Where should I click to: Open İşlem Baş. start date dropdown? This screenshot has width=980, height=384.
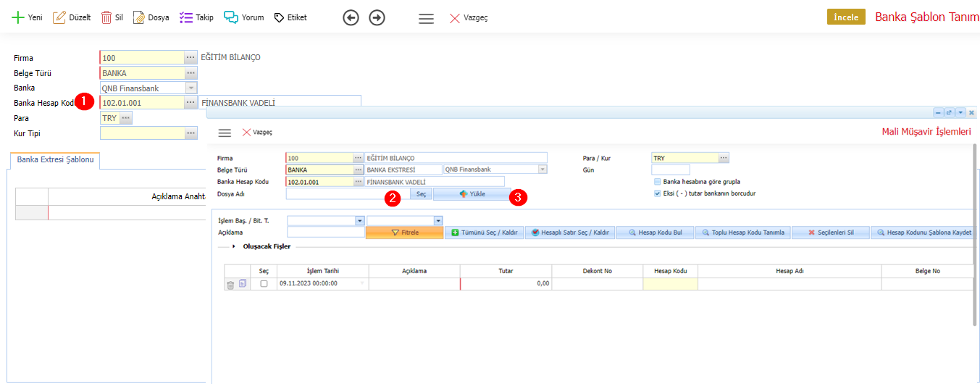point(359,220)
